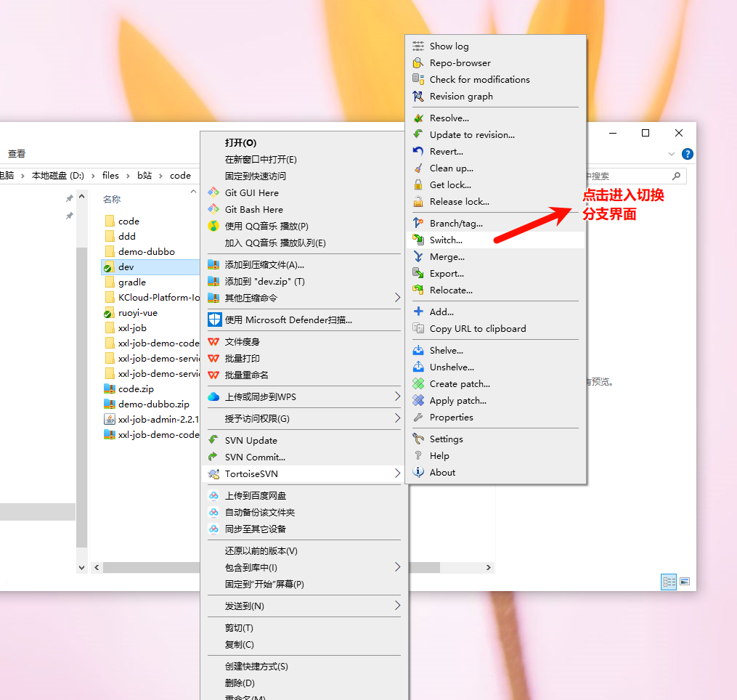Select 打开(O) in the context menu
Screen dimensions: 737x700
304,143
